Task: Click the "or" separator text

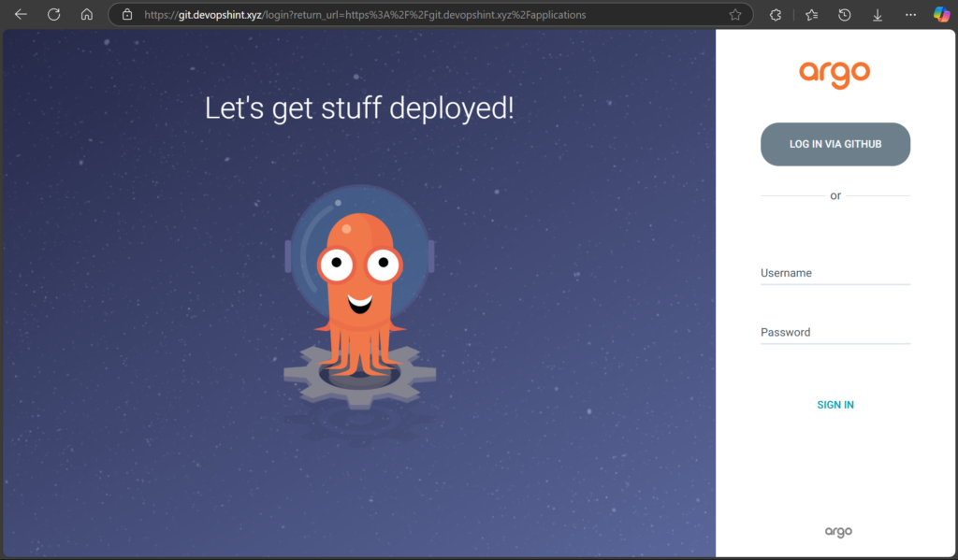Action: [x=835, y=195]
